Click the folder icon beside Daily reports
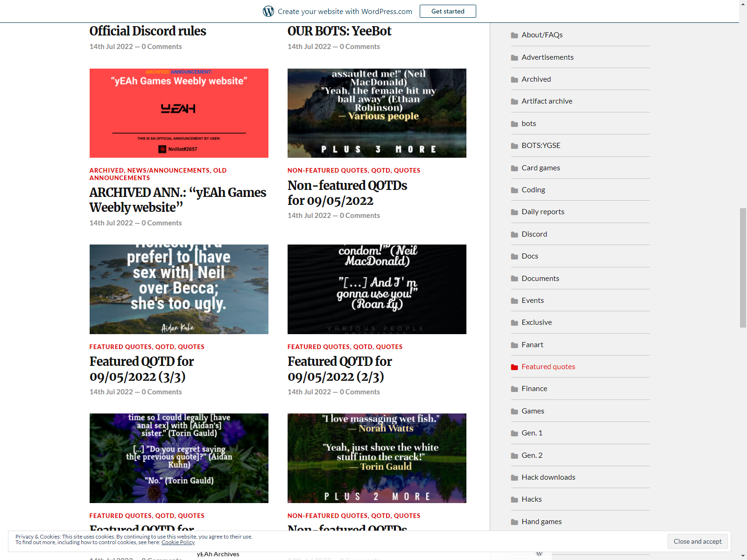The image size is (747, 560). coord(514,212)
